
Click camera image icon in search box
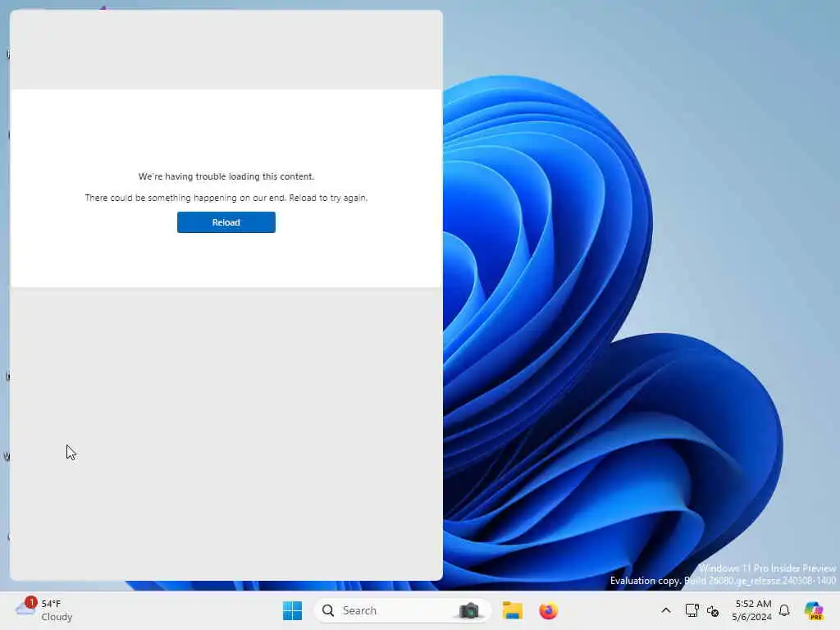click(469, 610)
